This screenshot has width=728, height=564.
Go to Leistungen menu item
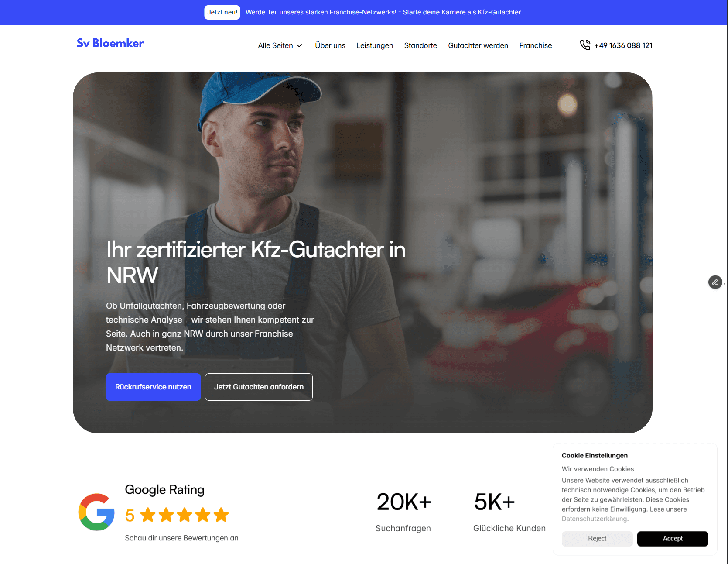(x=375, y=45)
